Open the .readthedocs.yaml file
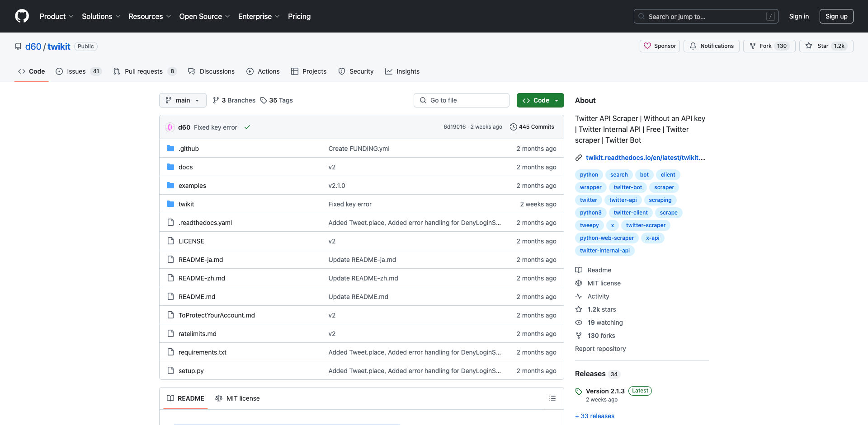Image resolution: width=868 pixels, height=425 pixels. pyautogui.click(x=205, y=223)
